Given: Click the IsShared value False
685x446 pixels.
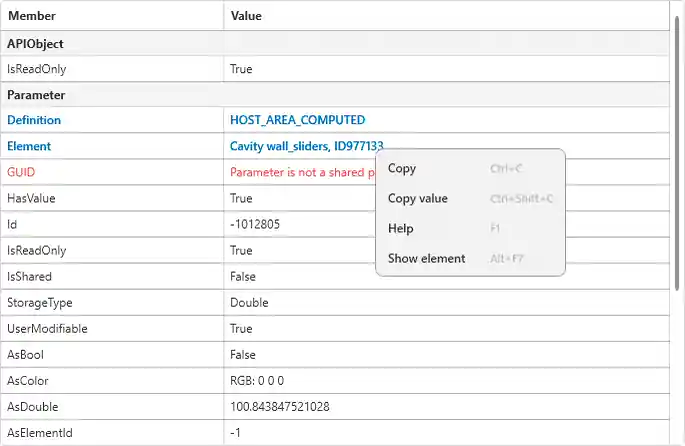Looking at the screenshot, I should [x=243, y=277].
